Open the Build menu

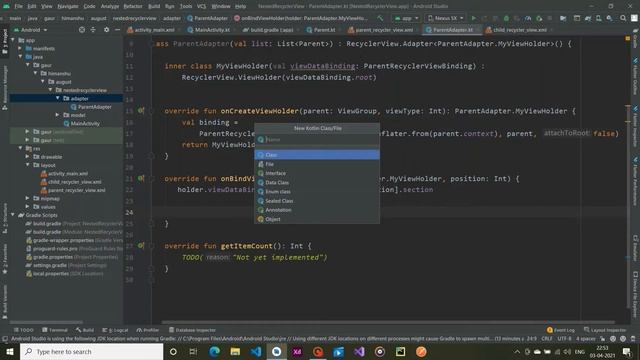(154, 6)
